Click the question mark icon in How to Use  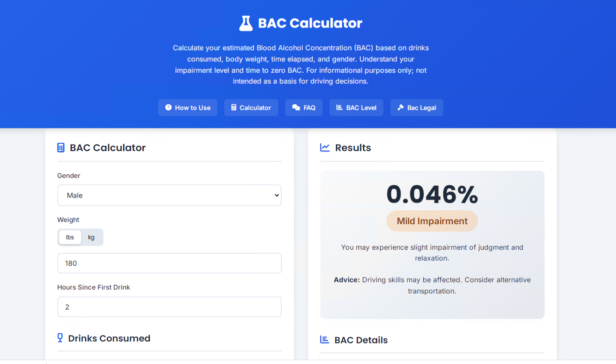168,107
